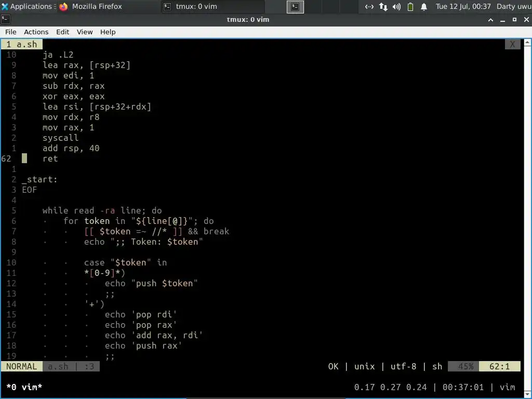Check the battery indicator tray icon

click(x=410, y=7)
